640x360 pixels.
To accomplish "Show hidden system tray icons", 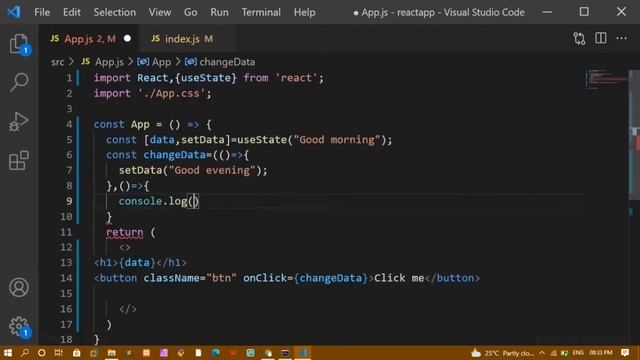I will coord(542,353).
